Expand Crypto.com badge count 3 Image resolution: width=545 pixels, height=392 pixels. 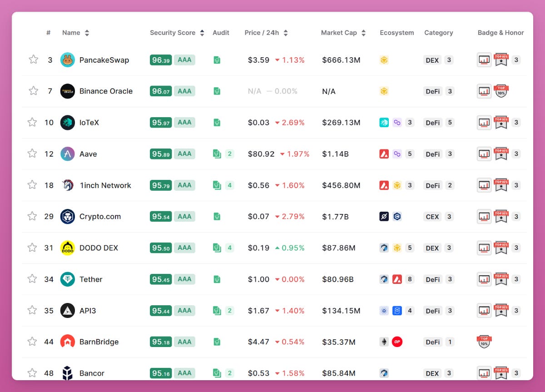pos(516,216)
